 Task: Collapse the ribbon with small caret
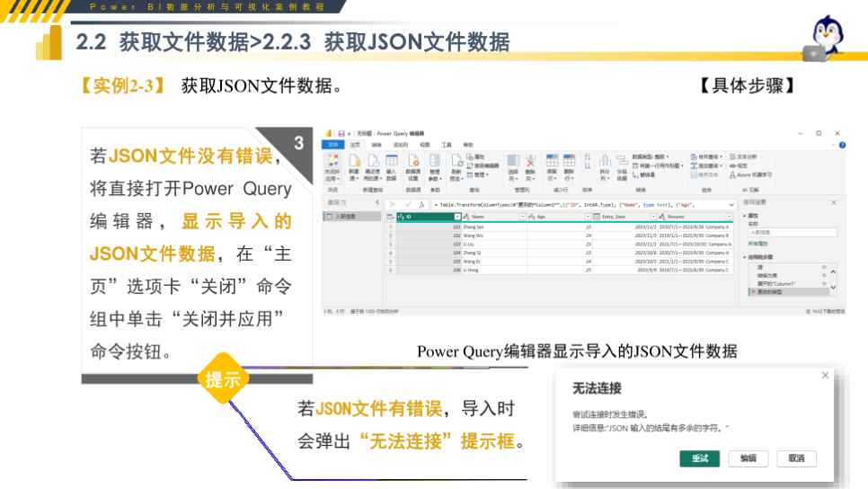pos(833,145)
